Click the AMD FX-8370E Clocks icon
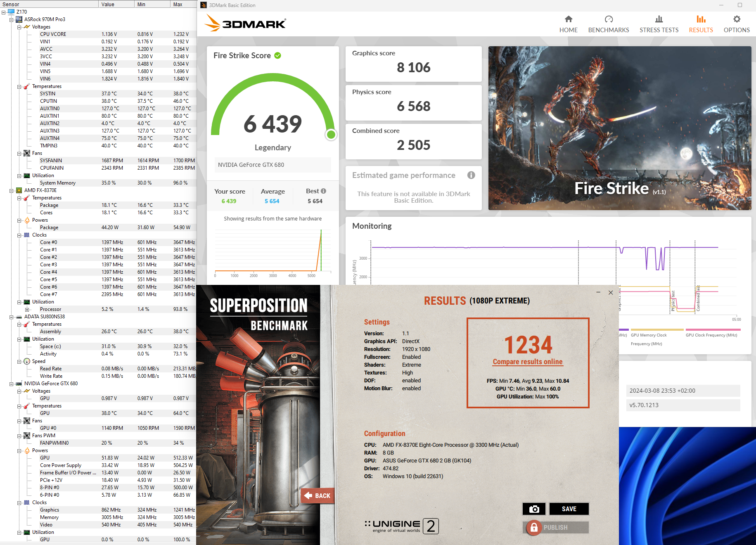 [x=27, y=235]
